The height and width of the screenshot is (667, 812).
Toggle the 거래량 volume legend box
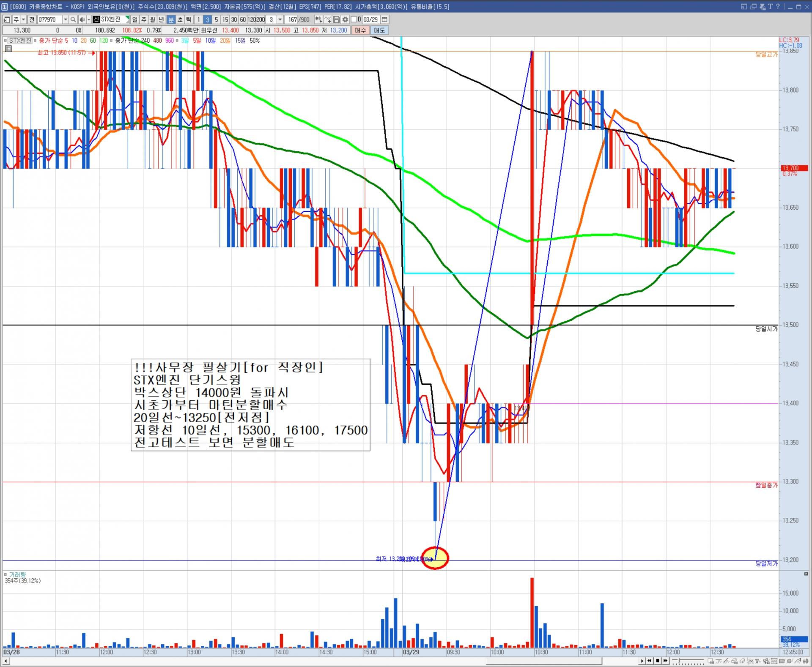coord(5,574)
